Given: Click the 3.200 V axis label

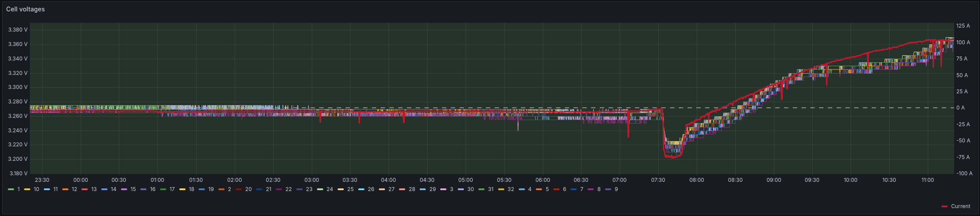Looking at the screenshot, I should click(18, 159).
